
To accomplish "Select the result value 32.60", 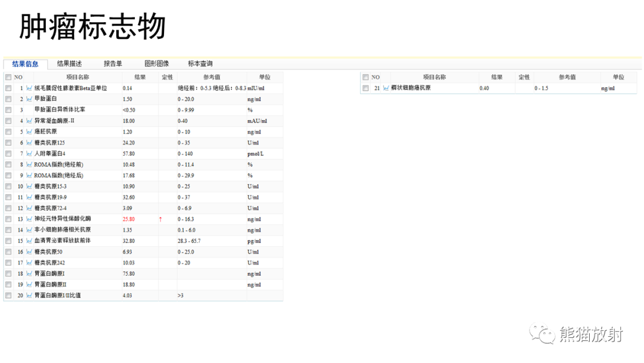I will point(129,198).
